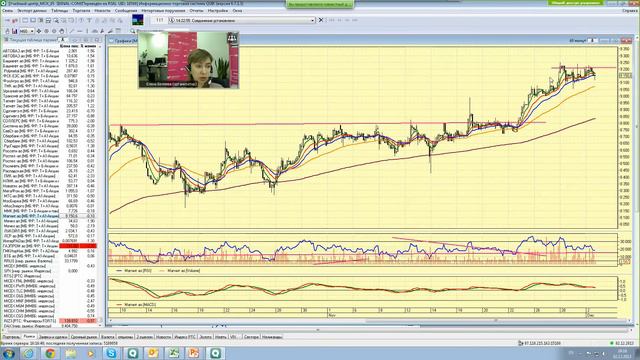The width and height of the screenshot is (640, 360).
Task: Open the Окна menu
Action: click(237, 11)
